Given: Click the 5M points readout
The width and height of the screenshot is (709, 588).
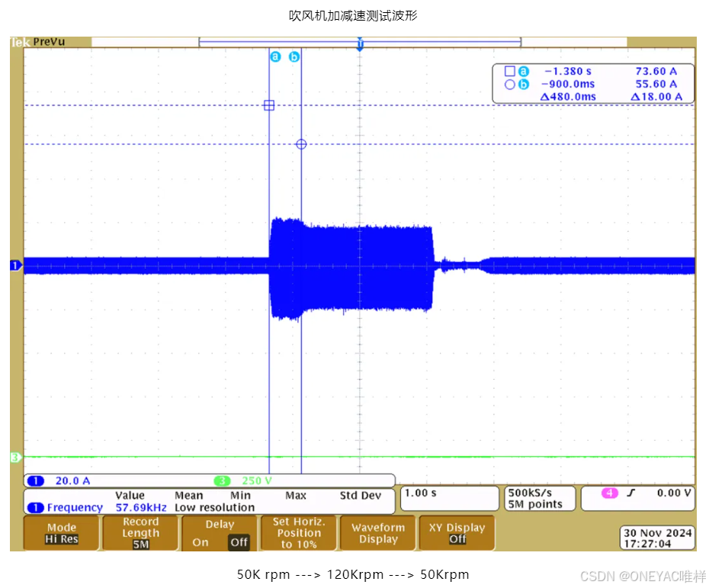Looking at the screenshot, I should coord(535,504).
